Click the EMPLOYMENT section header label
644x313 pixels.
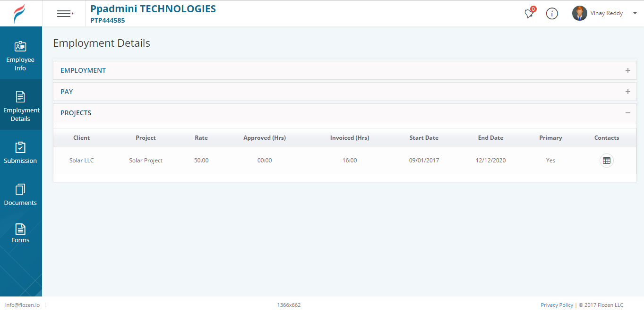[x=83, y=70]
